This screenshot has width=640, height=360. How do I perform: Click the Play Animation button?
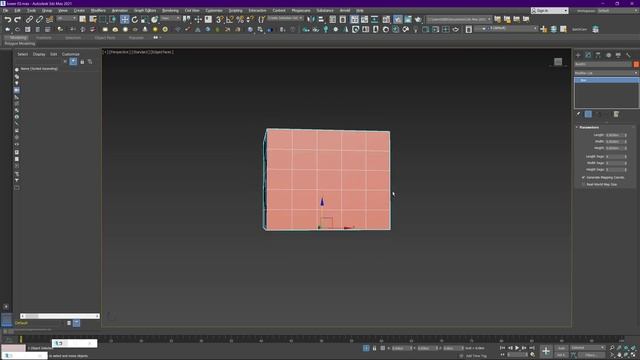pos(517,348)
